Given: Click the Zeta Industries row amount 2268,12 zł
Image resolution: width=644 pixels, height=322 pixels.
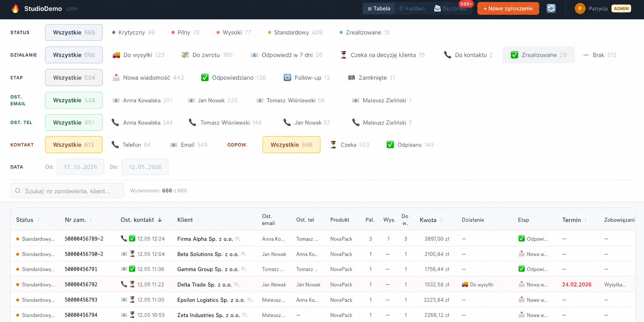Looking at the screenshot, I should (437, 315).
